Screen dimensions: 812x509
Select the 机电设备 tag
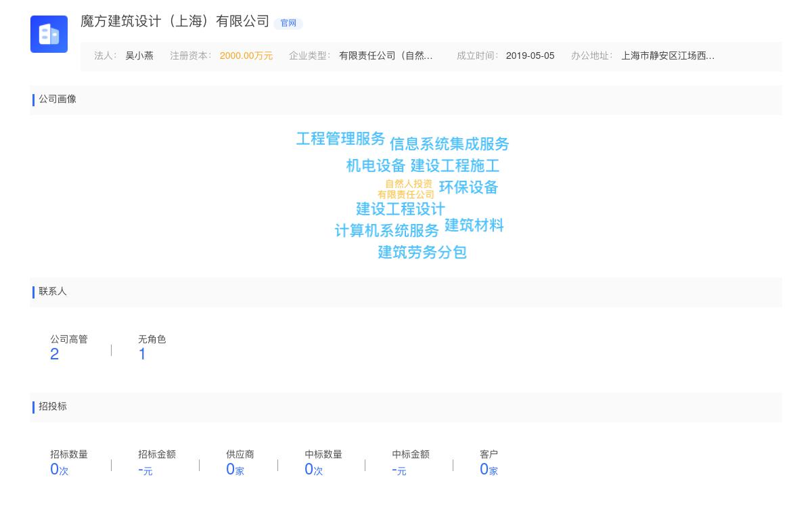click(x=376, y=166)
